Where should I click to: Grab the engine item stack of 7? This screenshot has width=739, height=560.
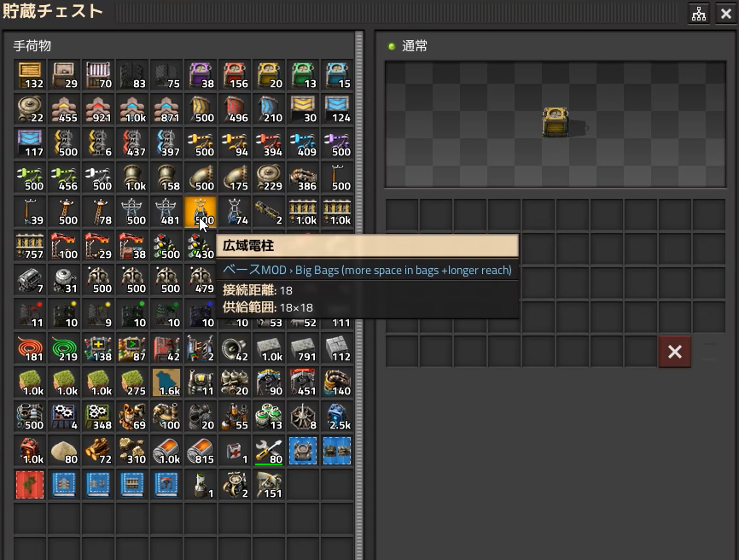click(30, 281)
